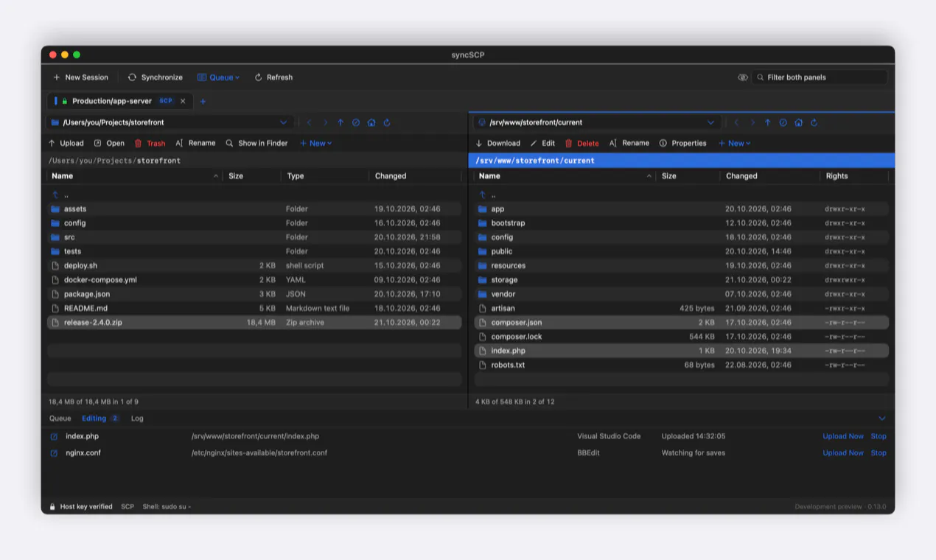This screenshot has height=560, width=936.
Task: Reload the local panel directory listing
Action: click(387, 122)
